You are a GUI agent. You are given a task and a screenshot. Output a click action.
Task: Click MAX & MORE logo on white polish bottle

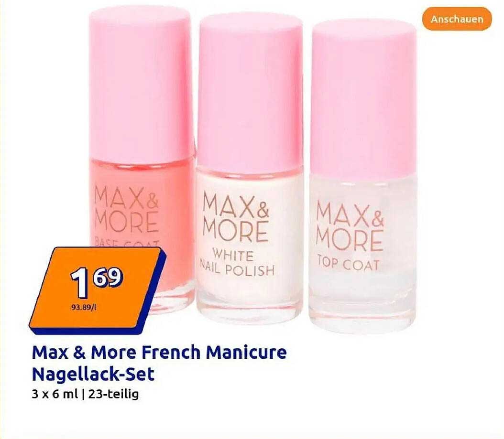(237, 217)
